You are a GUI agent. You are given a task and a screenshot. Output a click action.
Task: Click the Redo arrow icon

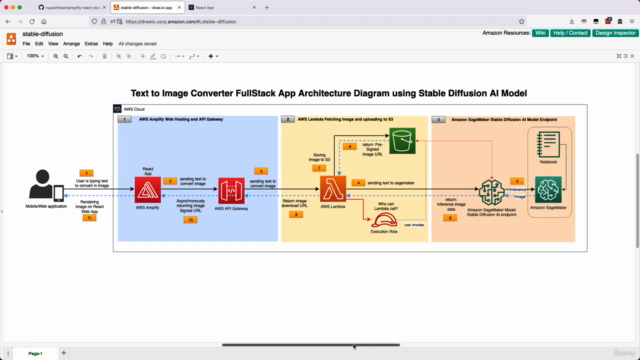91,56
